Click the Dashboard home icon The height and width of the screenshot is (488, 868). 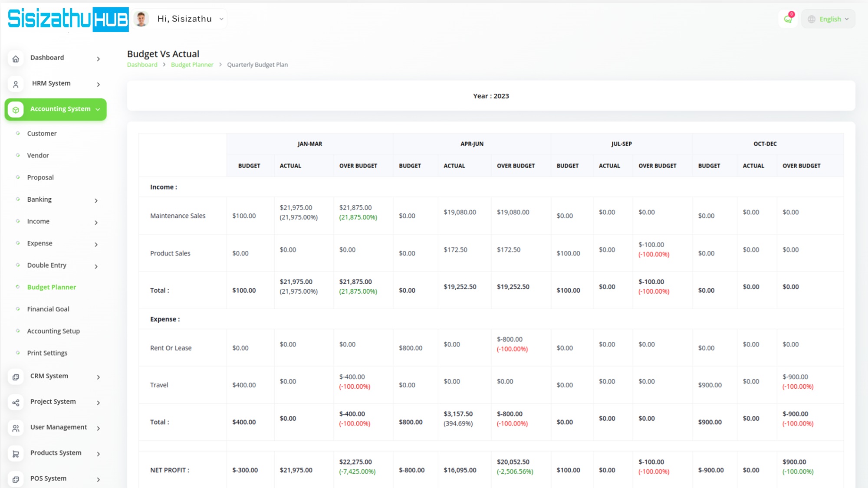(16, 59)
